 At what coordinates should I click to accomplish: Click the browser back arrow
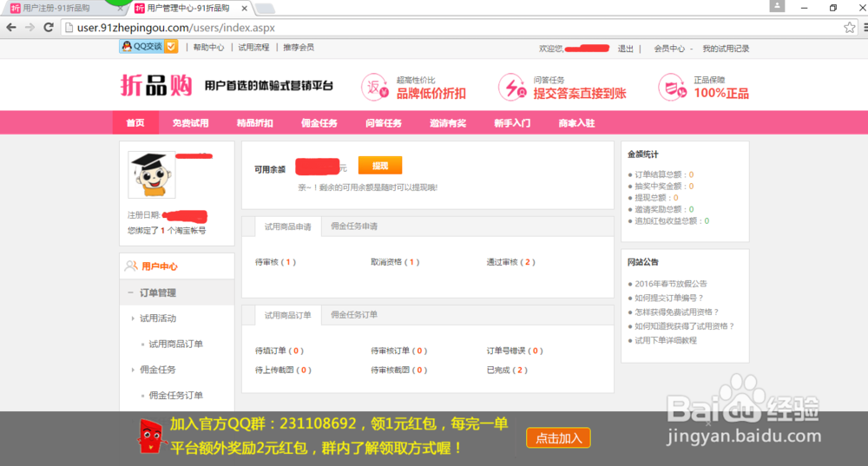click(x=11, y=27)
